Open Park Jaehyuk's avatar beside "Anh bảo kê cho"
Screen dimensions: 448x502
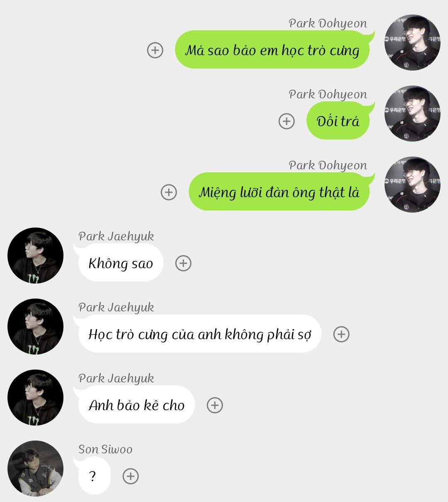(36, 398)
